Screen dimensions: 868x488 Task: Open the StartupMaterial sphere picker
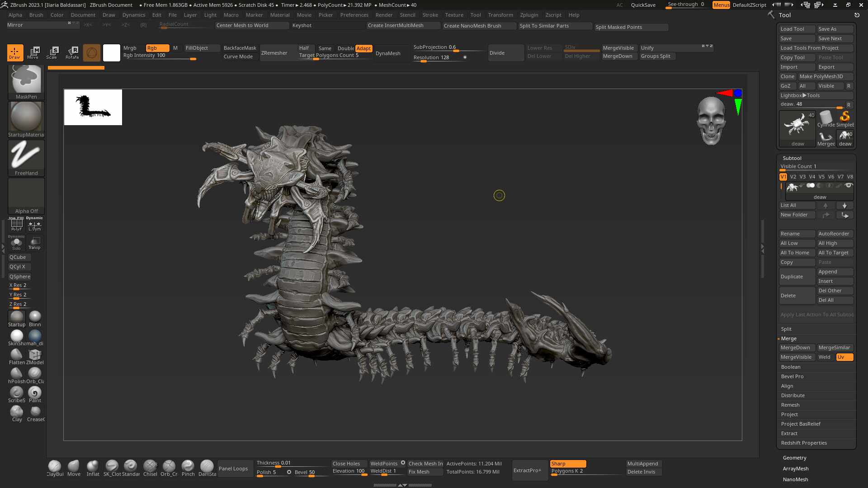[x=26, y=120]
